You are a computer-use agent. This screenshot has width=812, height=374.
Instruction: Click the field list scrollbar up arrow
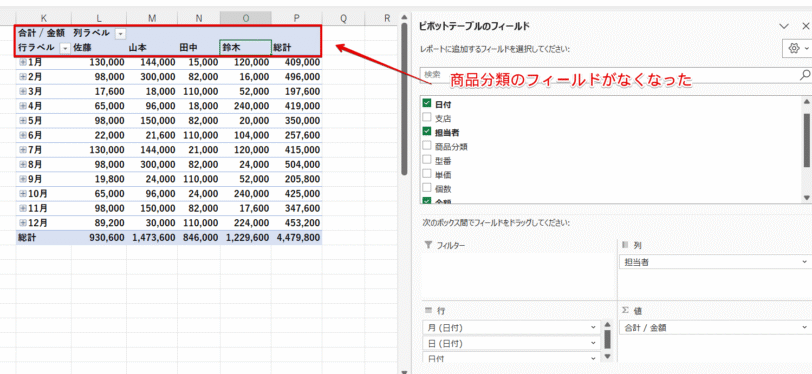pyautogui.click(x=806, y=101)
